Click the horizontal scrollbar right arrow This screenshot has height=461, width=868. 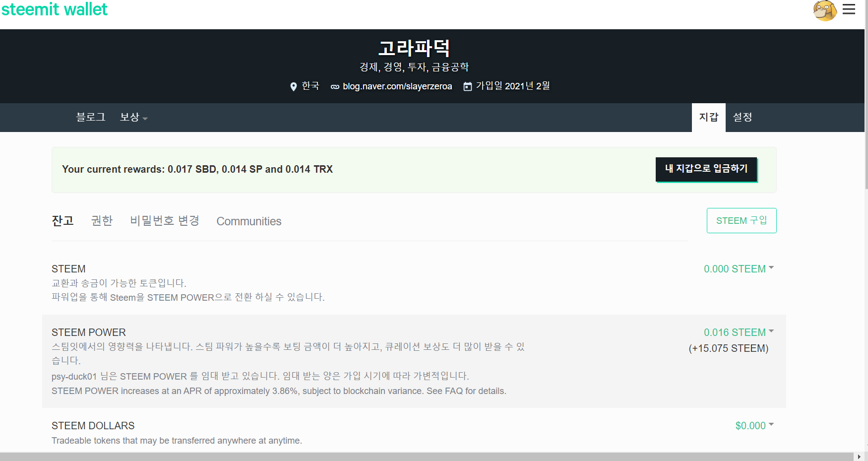click(x=859, y=457)
